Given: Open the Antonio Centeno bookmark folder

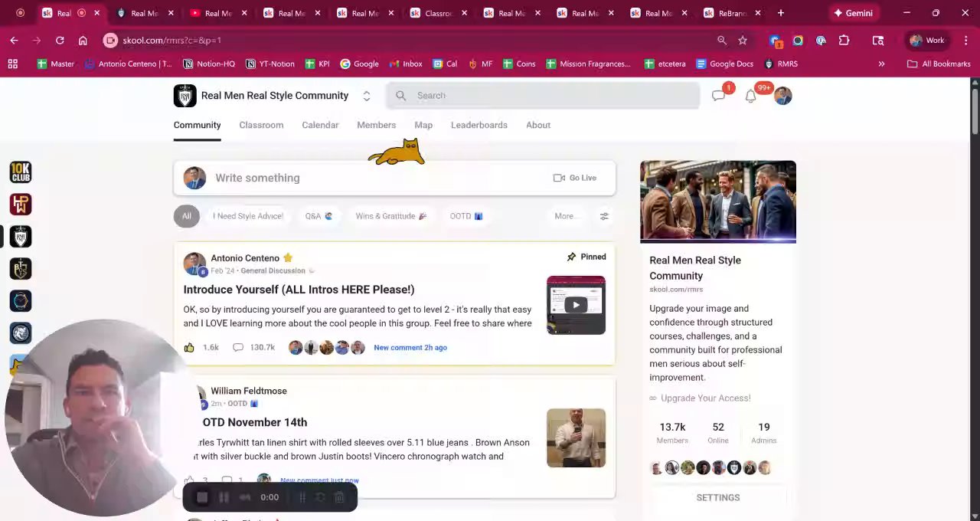Looking at the screenshot, I should (128, 64).
